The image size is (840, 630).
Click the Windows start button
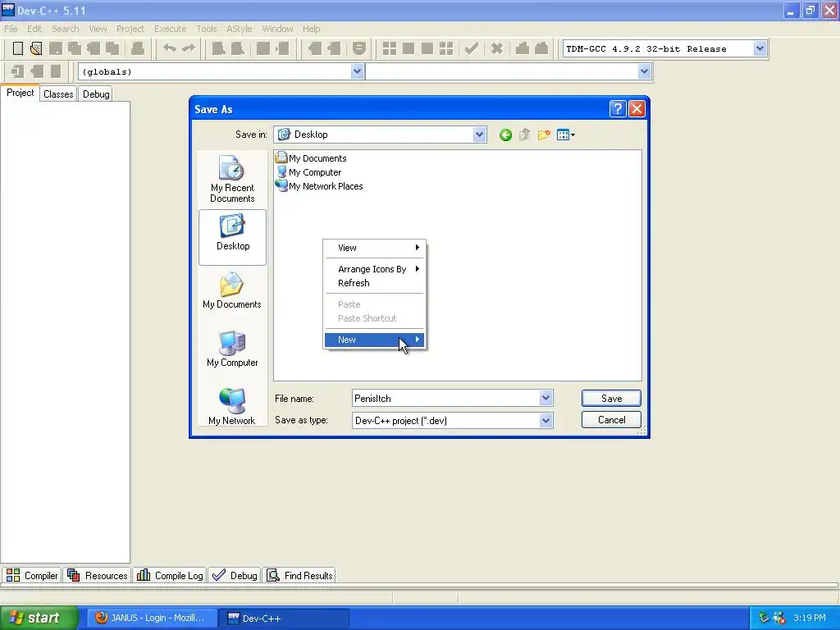[x=39, y=619]
